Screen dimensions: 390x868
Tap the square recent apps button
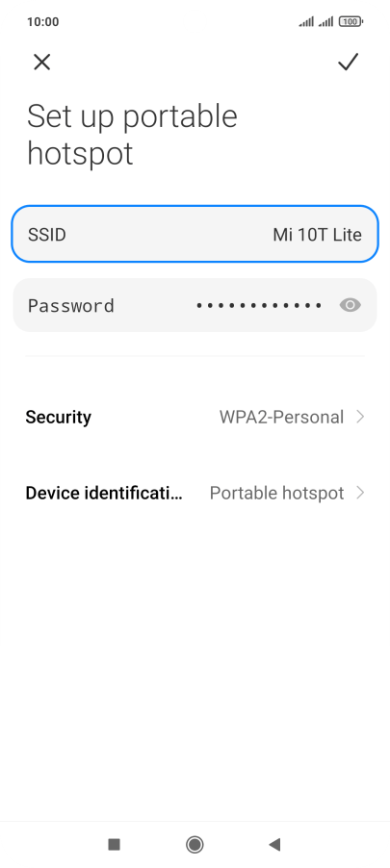click(115, 844)
